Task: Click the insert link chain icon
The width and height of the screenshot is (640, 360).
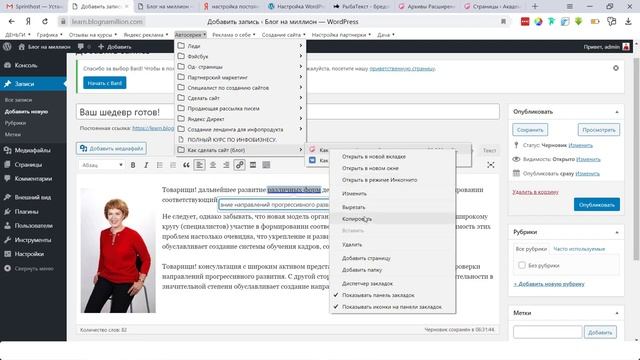Action: coord(240,165)
